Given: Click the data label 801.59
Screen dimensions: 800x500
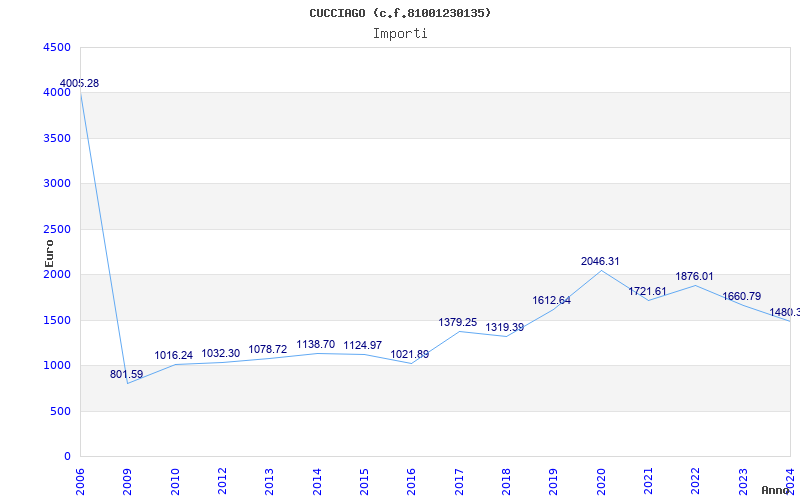Looking at the screenshot, I should point(127,374).
